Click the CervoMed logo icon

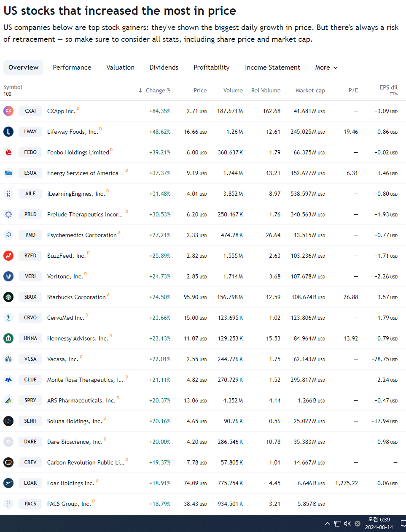pos(8,318)
